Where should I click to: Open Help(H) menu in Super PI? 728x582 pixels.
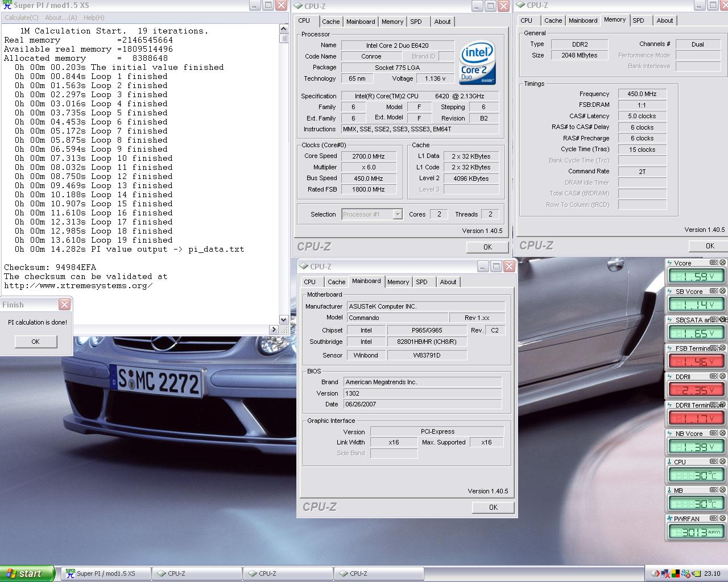click(94, 18)
